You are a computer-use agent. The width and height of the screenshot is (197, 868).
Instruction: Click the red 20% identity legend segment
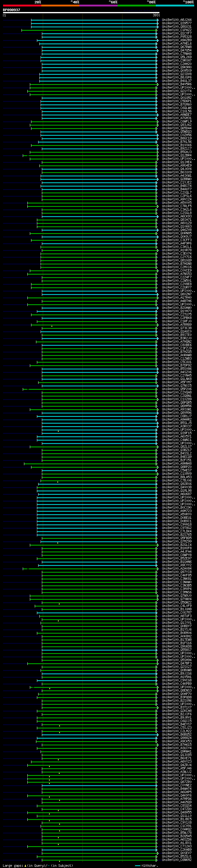22,6
